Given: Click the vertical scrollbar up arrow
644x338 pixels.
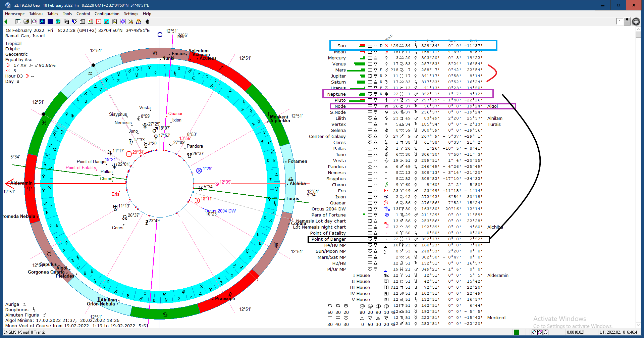Looking at the screenshot, I should coord(639,30).
